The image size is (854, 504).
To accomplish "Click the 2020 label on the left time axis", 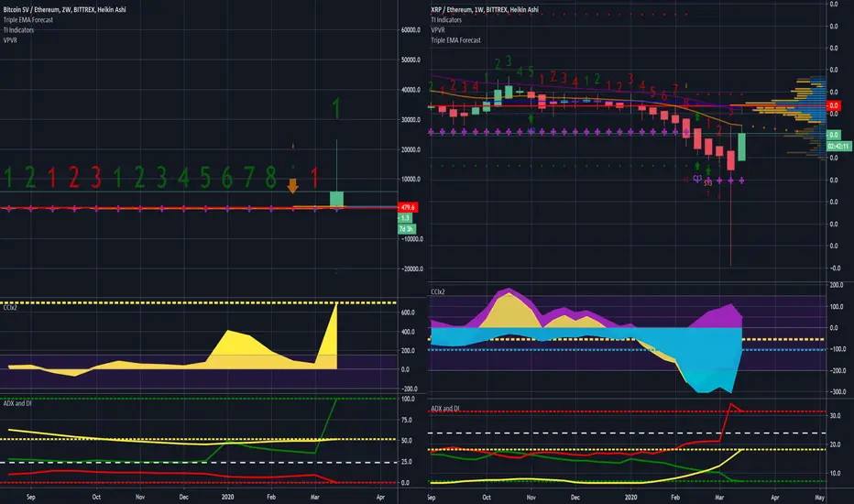I will 227,497.
